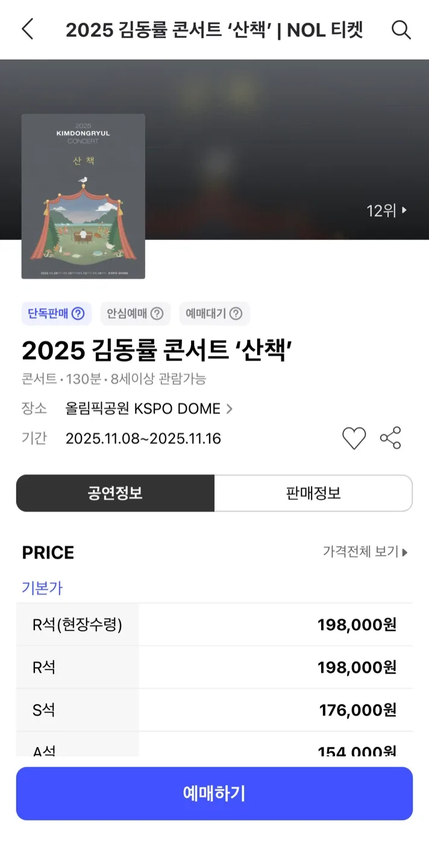Tap the chevron next to KSPO DOME

pyautogui.click(x=229, y=409)
